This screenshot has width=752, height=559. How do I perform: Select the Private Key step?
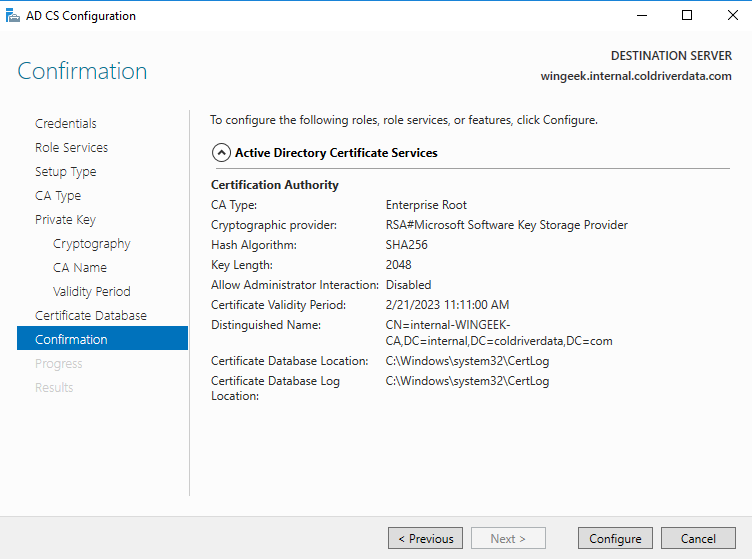pyautogui.click(x=65, y=219)
